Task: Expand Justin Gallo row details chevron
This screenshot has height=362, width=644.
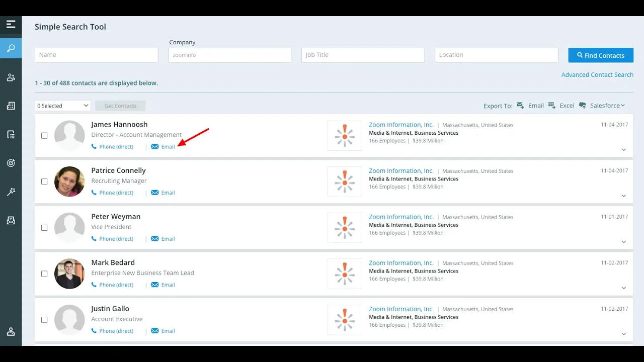Action: [623, 334]
